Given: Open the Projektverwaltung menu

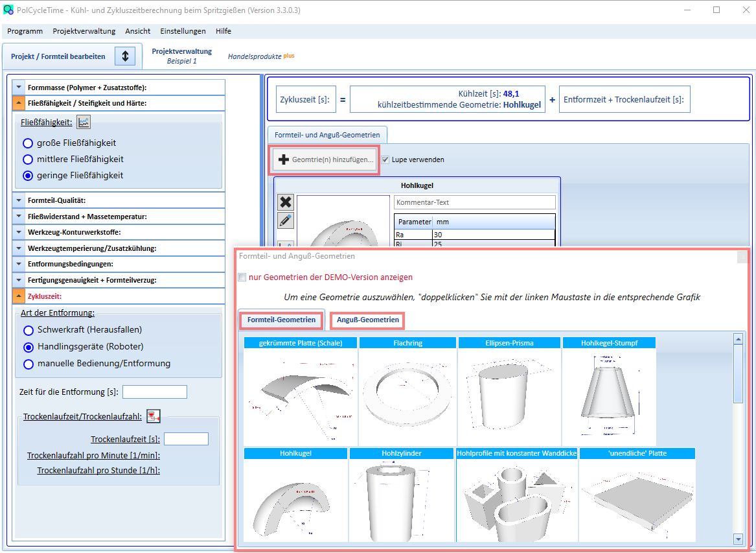Looking at the screenshot, I should point(84,31).
